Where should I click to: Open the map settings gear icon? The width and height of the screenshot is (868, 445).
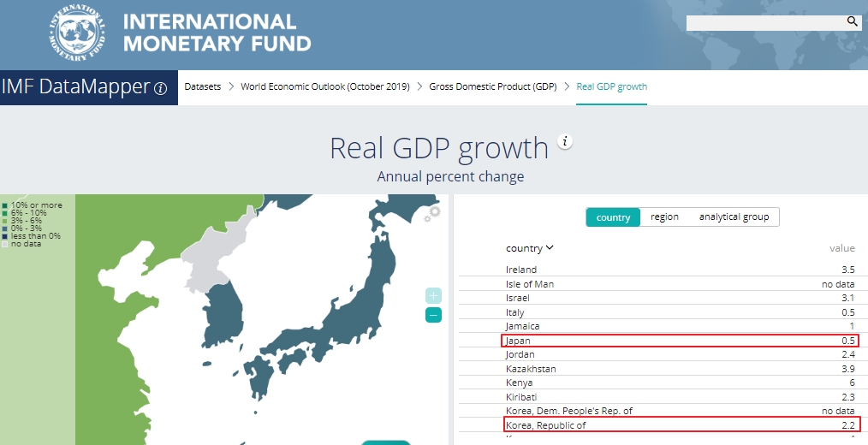click(x=434, y=212)
